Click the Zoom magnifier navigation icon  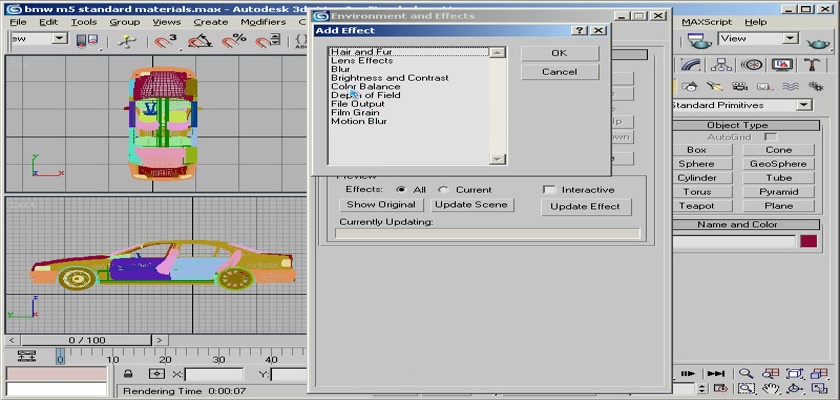(x=746, y=373)
